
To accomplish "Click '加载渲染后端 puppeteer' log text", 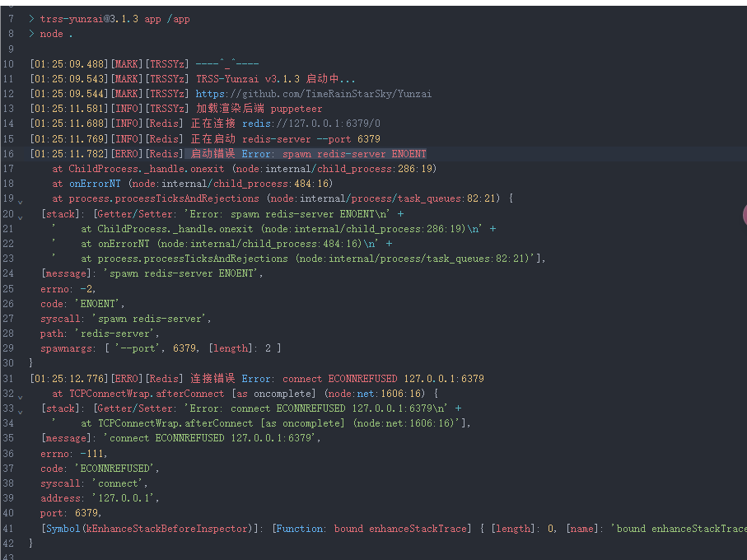I will click(x=259, y=109).
